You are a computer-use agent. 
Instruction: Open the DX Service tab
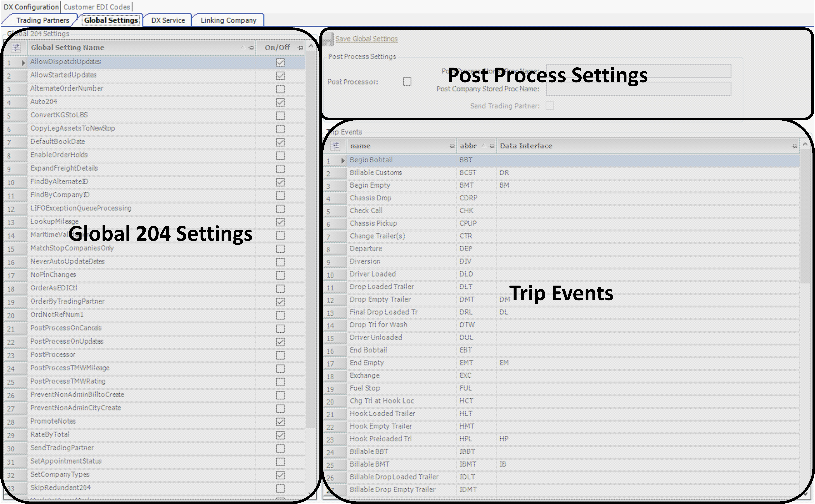(x=168, y=20)
